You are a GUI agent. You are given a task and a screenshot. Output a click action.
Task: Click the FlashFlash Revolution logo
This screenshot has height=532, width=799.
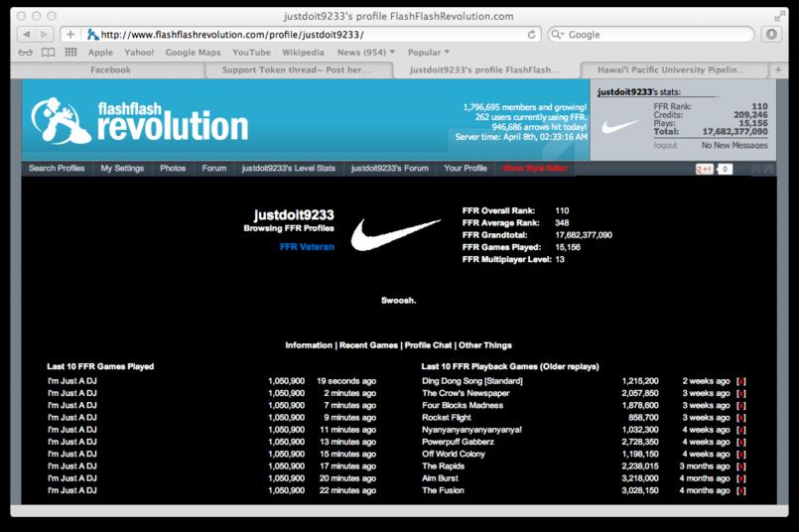point(139,121)
